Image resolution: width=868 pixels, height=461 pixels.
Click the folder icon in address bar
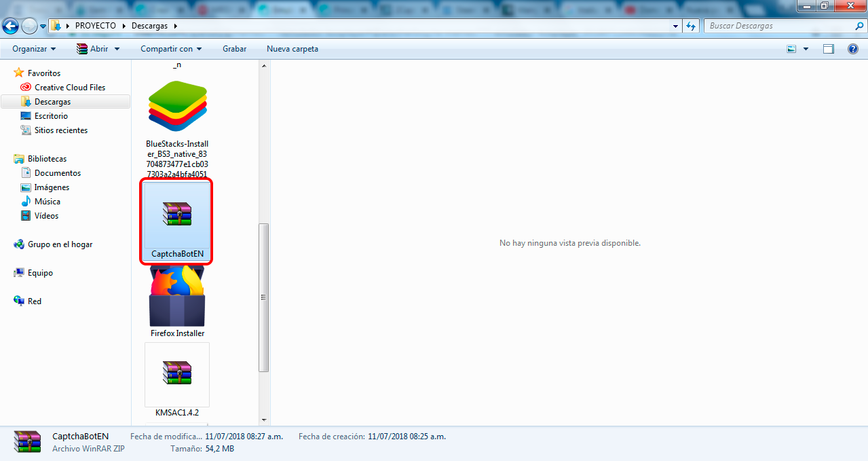coord(57,26)
